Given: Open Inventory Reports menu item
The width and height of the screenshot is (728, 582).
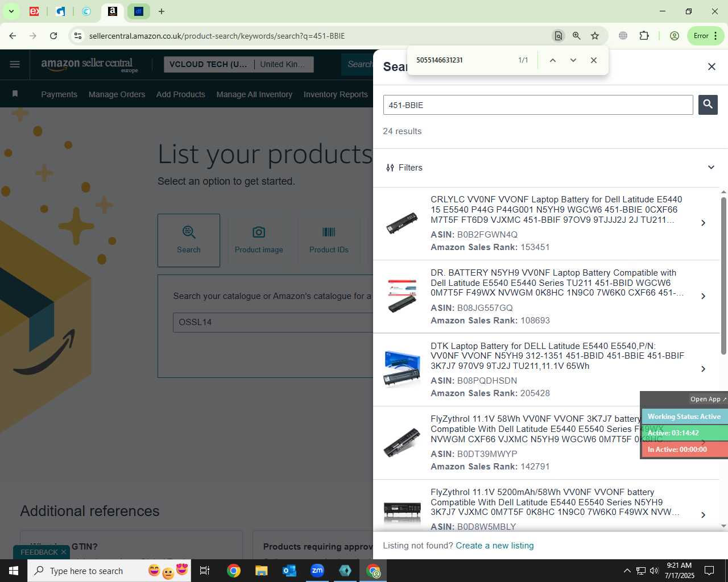Looking at the screenshot, I should [x=336, y=94].
